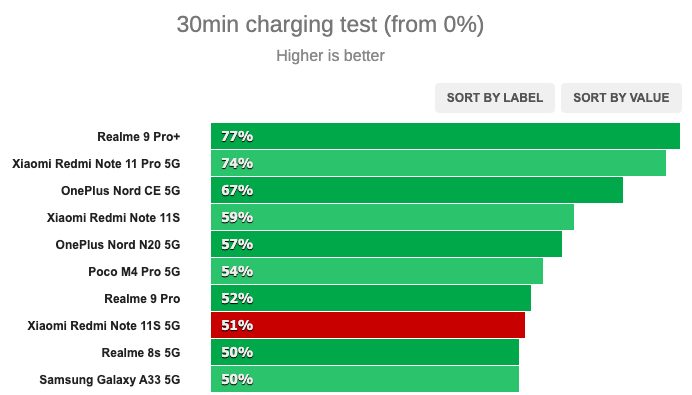Select the OnePlus Nord N20 5G 57% bar
The height and width of the screenshot is (395, 692).
click(x=387, y=244)
